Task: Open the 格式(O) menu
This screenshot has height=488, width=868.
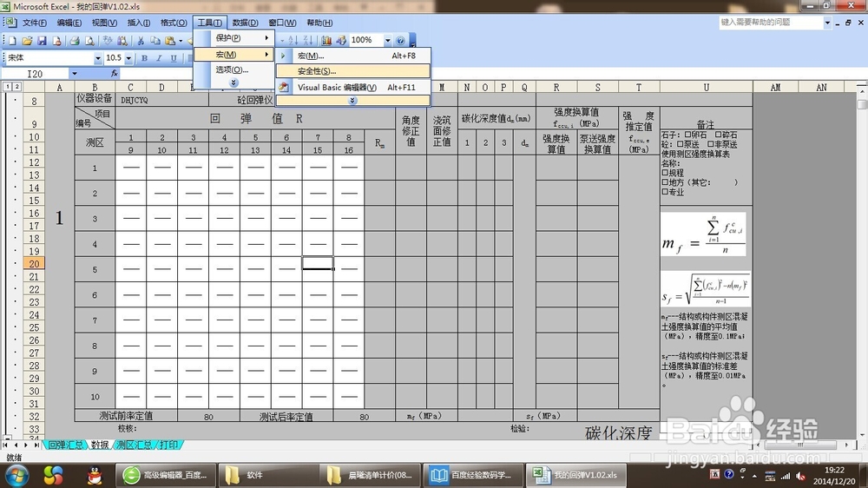Action: [174, 23]
